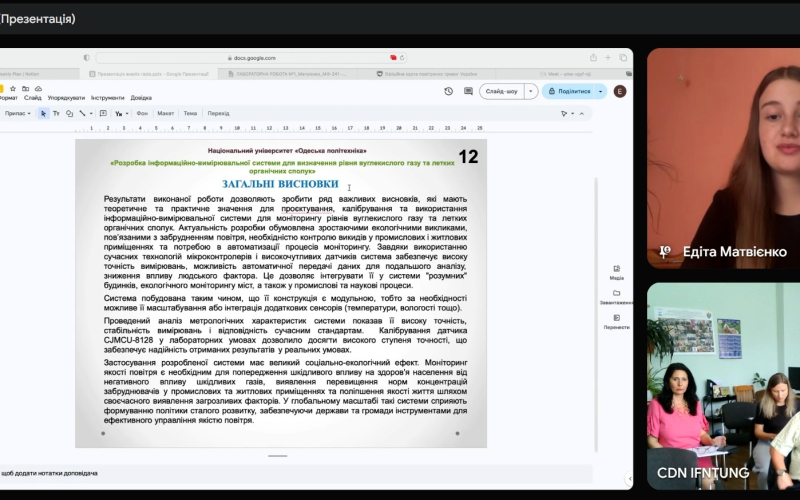This screenshot has width=800, height=500.
Task: Click the Тема toolbar button
Action: point(190,113)
